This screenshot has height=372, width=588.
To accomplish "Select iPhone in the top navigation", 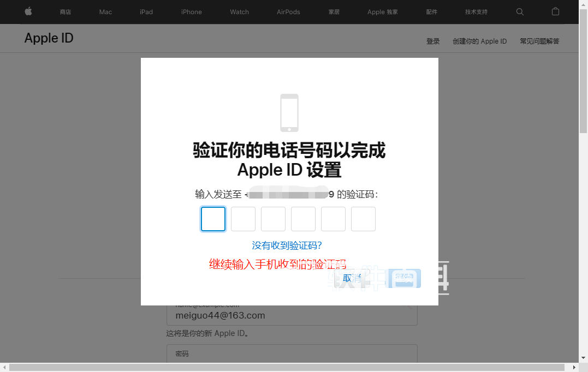I will [x=192, y=12].
